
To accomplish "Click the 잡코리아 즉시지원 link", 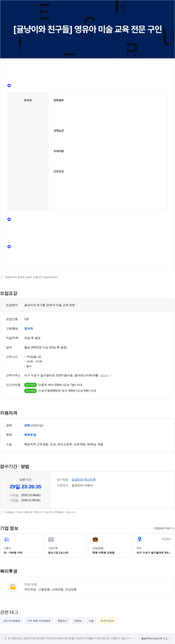I will point(83,479).
